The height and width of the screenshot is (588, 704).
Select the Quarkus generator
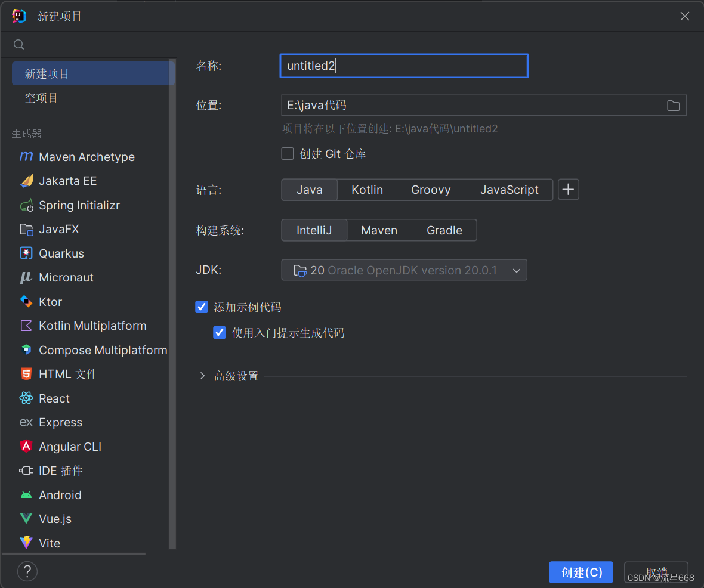point(61,253)
